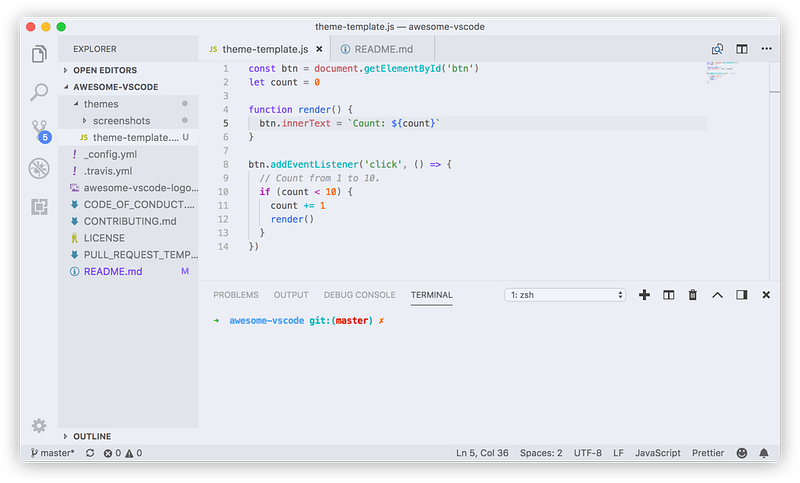The image size is (800, 483).
Task: Create a new terminal with plus icon
Action: (x=644, y=295)
